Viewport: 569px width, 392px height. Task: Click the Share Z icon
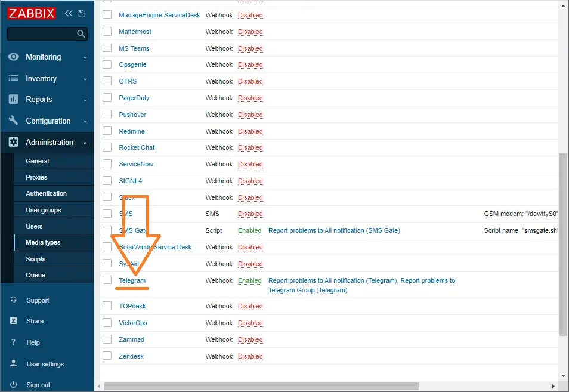(x=14, y=321)
